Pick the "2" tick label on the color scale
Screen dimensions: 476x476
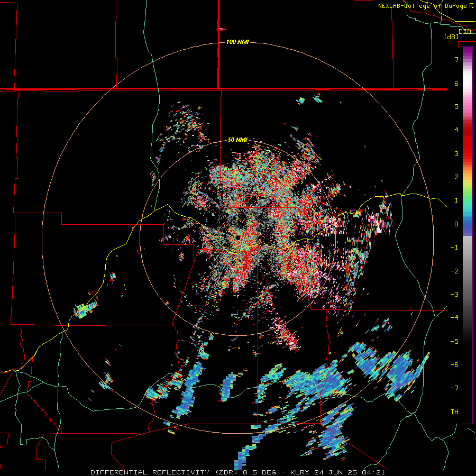[456, 177]
